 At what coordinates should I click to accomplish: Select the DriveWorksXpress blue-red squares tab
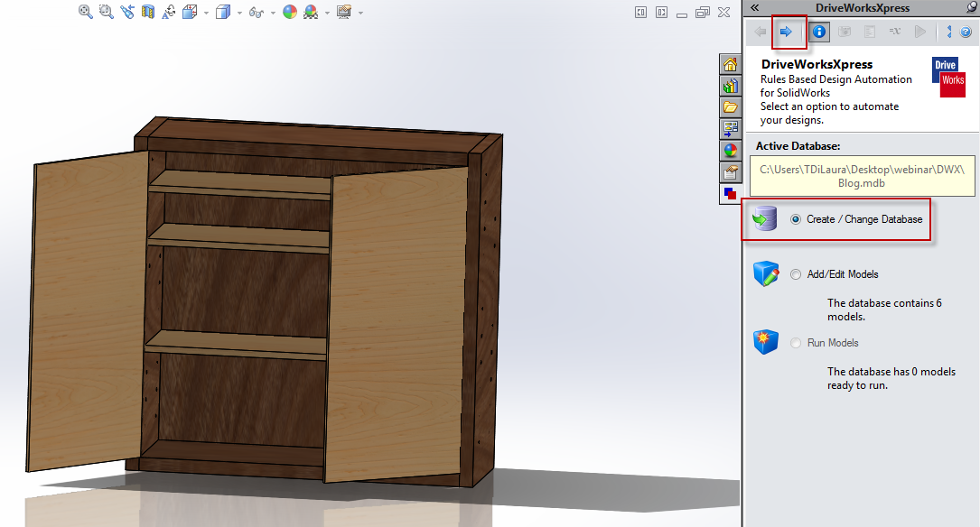tap(730, 193)
